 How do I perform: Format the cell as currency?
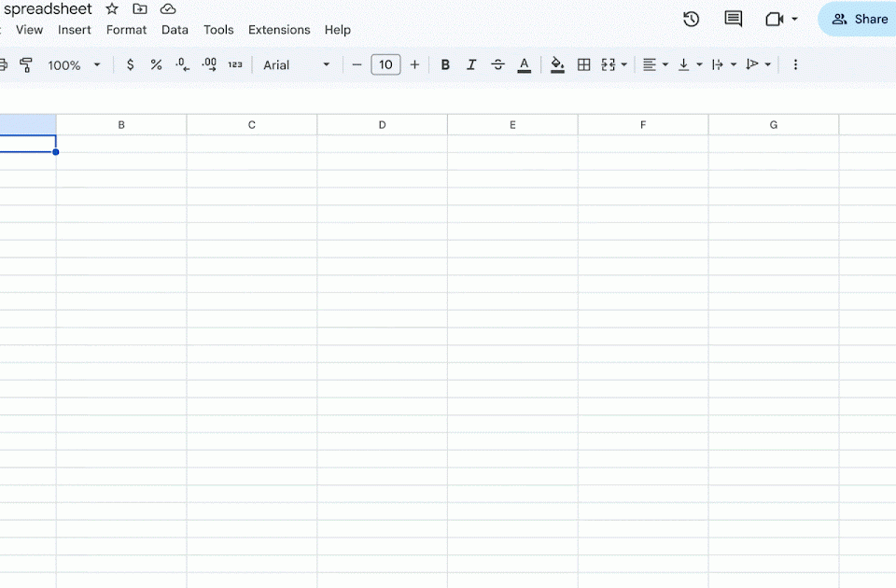pyautogui.click(x=130, y=65)
